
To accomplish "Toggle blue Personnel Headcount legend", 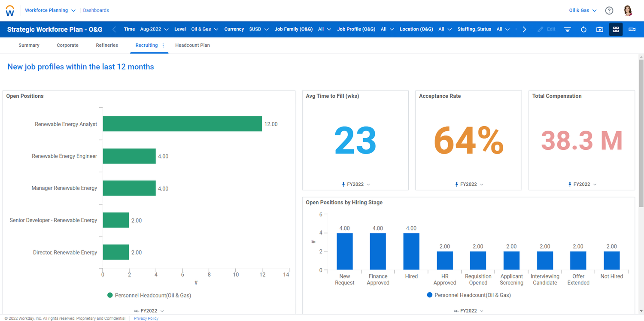I will click(469, 295).
